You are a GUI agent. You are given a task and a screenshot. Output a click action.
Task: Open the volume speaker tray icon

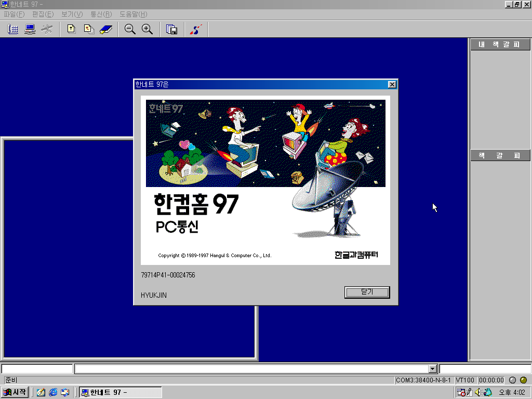coord(478,392)
